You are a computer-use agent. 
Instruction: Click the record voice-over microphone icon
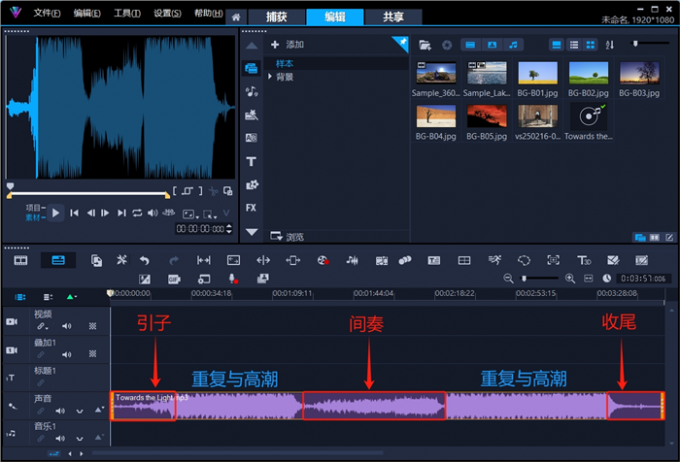tap(233, 279)
